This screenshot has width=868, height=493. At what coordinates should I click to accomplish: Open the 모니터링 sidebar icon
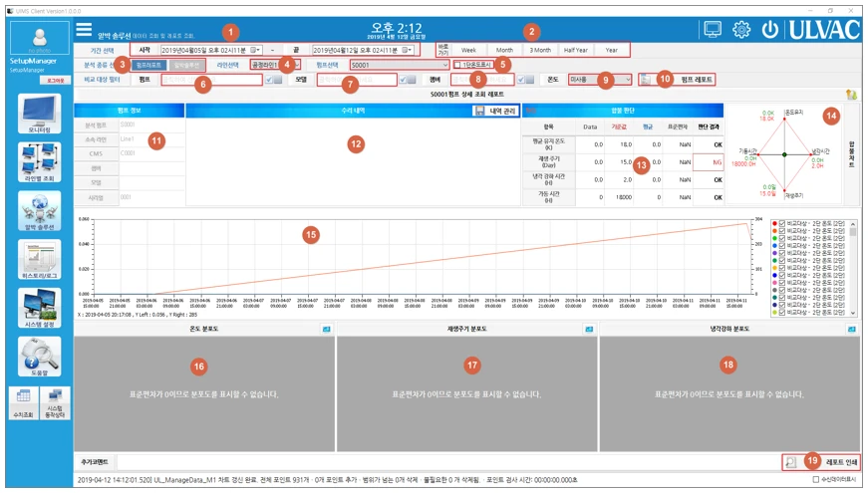[39, 114]
